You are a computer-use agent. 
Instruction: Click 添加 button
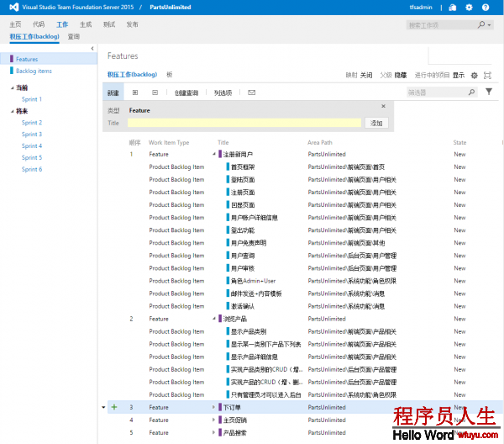[x=376, y=123]
